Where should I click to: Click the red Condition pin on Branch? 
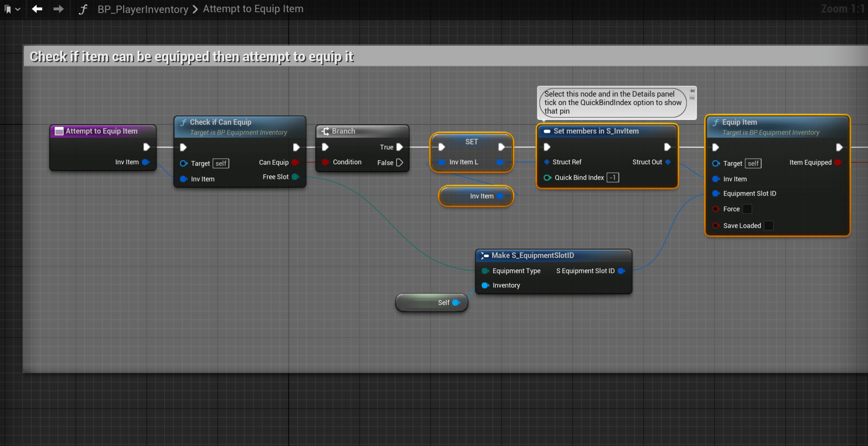coord(325,162)
